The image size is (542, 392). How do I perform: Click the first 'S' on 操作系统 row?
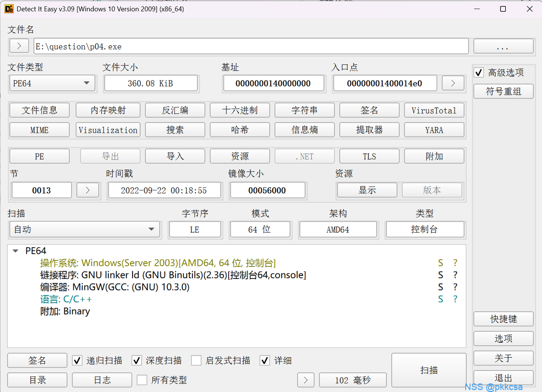click(441, 263)
